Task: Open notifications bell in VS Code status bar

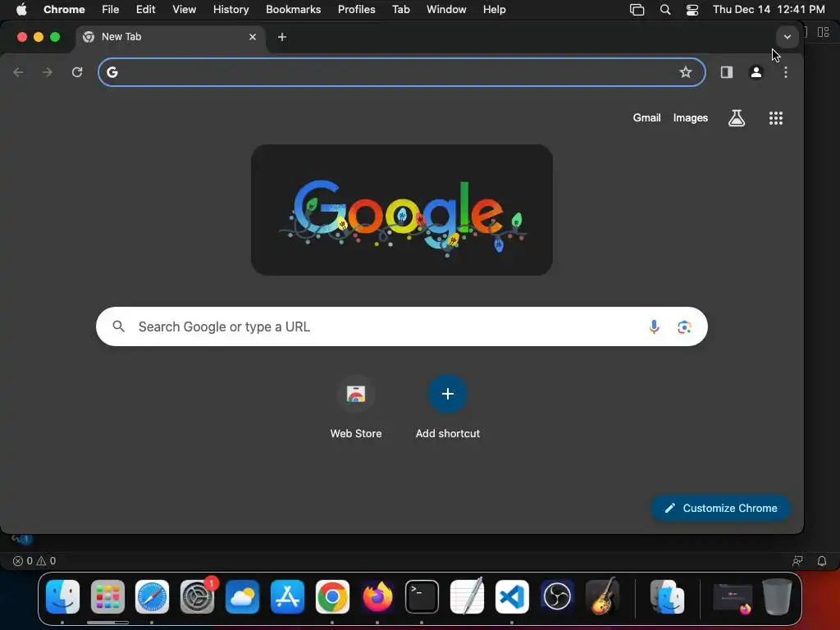Action: [x=822, y=561]
